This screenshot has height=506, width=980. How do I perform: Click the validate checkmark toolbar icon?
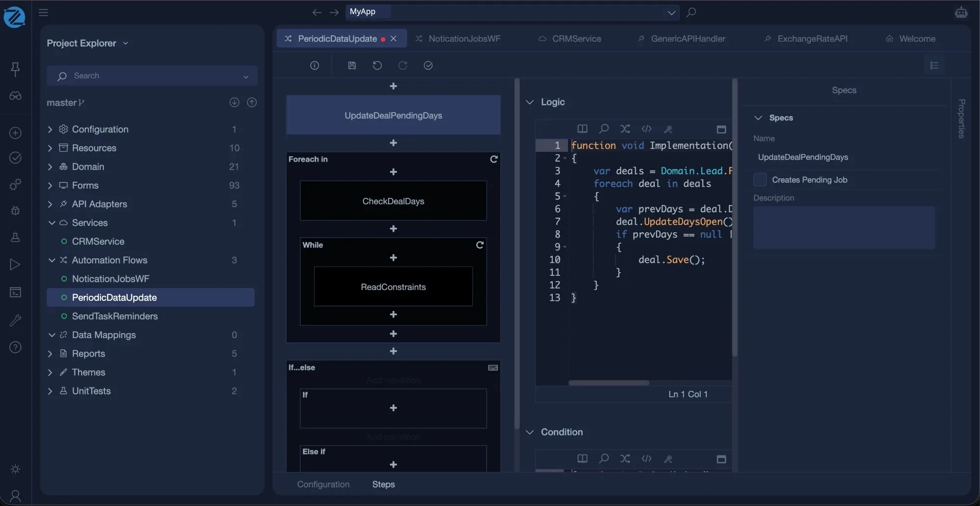coord(428,66)
